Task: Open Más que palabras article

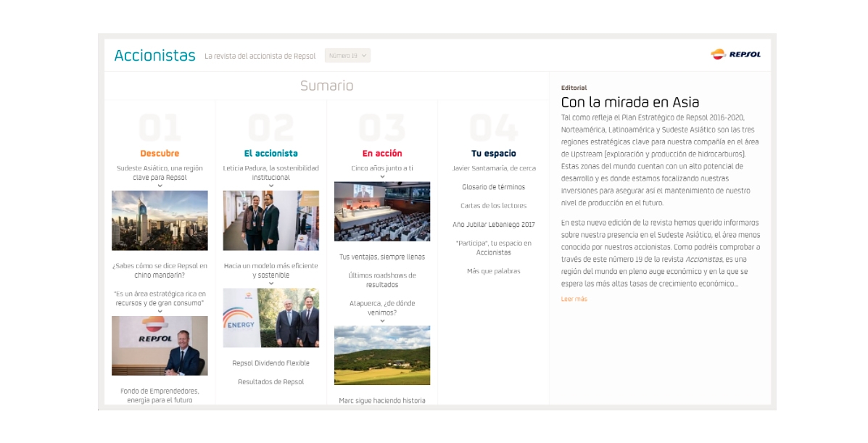Action: (493, 270)
